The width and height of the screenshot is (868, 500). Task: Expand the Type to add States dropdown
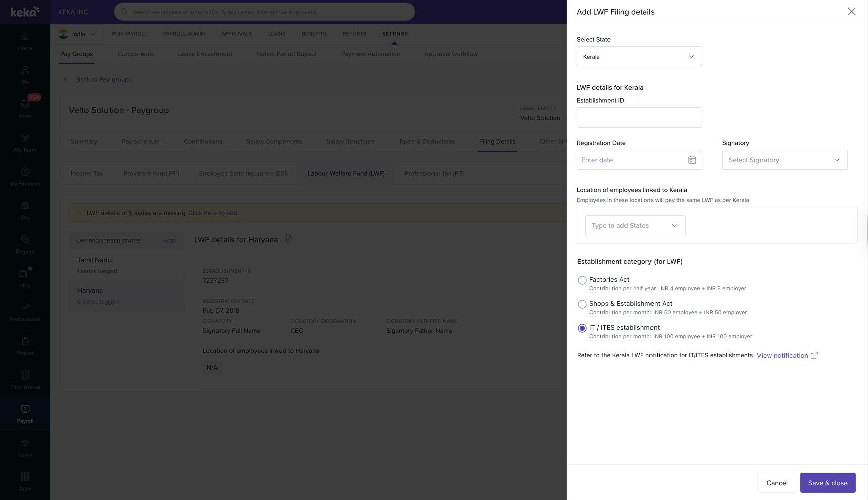point(635,226)
